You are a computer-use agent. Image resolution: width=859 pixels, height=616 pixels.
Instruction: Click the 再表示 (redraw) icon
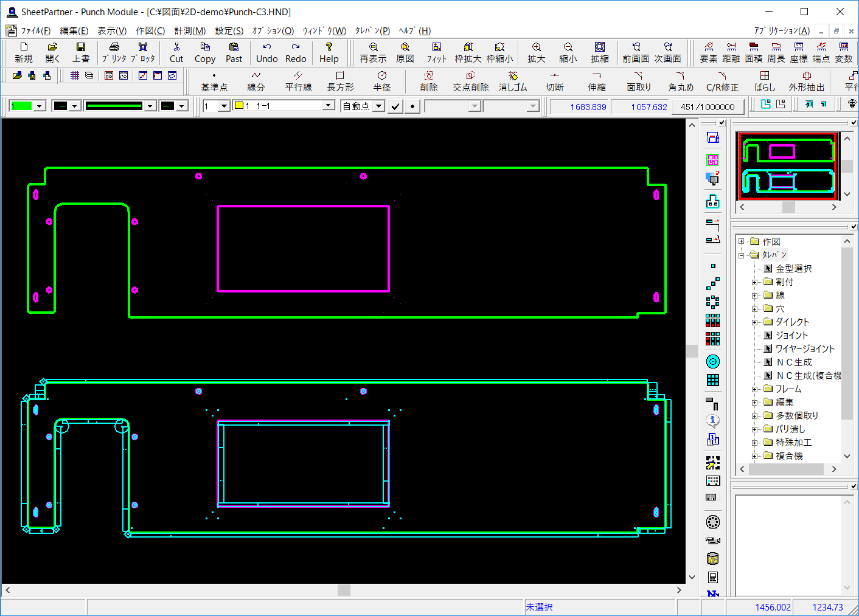(x=373, y=53)
